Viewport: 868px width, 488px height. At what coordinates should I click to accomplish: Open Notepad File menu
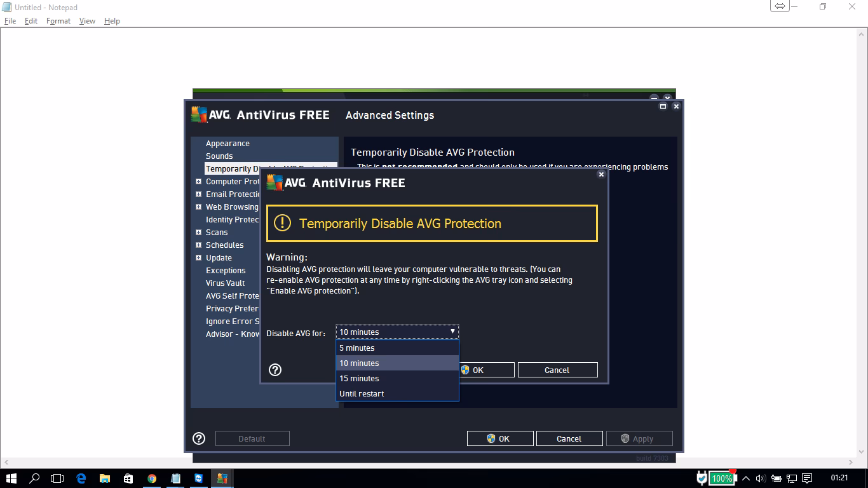[x=10, y=21]
